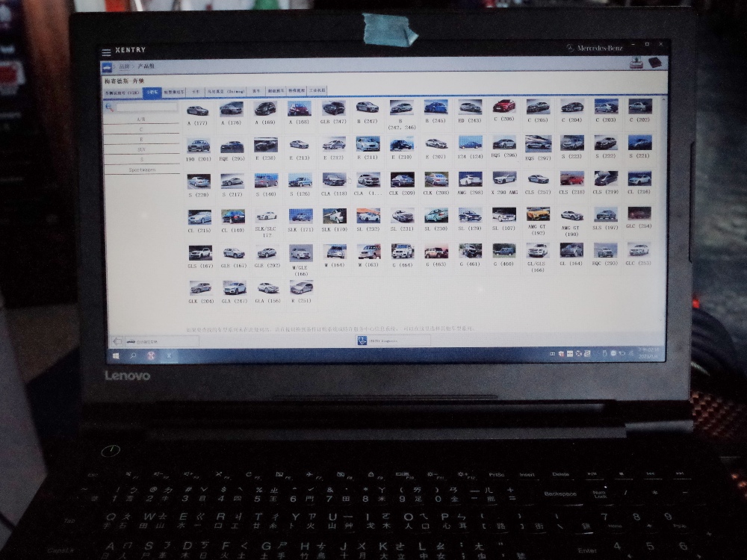This screenshot has width=747, height=560.
Task: Click the search magnifier icon in sidebar
Action: click(109, 108)
